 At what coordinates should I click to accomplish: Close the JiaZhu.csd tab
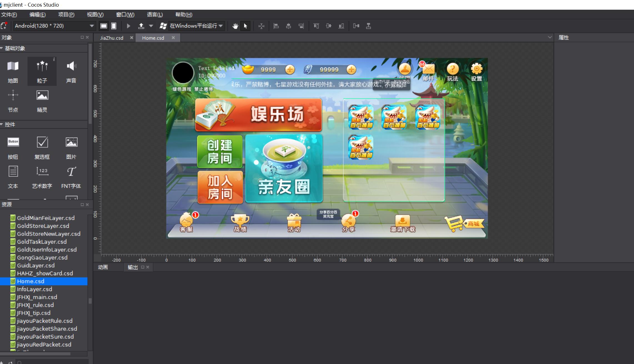131,37
